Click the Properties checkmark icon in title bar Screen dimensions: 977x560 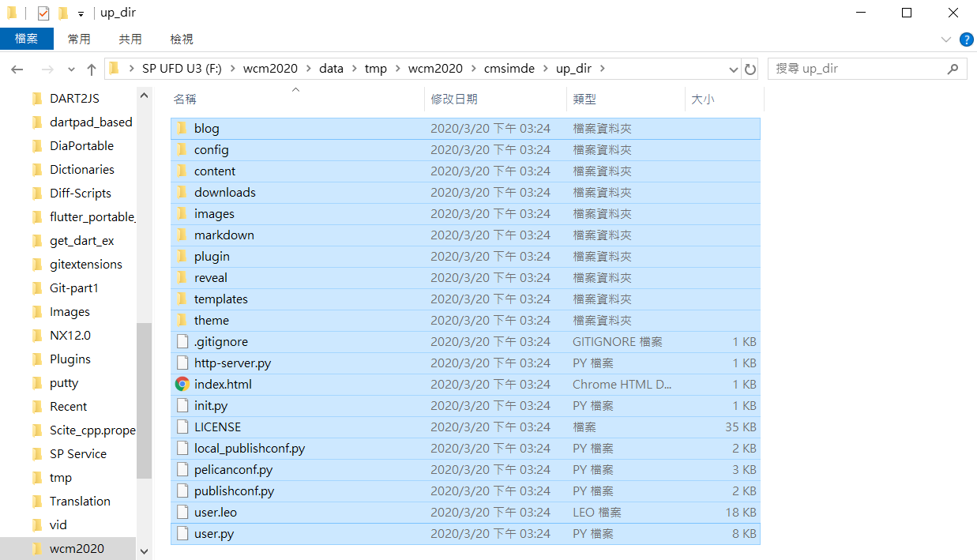(x=43, y=13)
